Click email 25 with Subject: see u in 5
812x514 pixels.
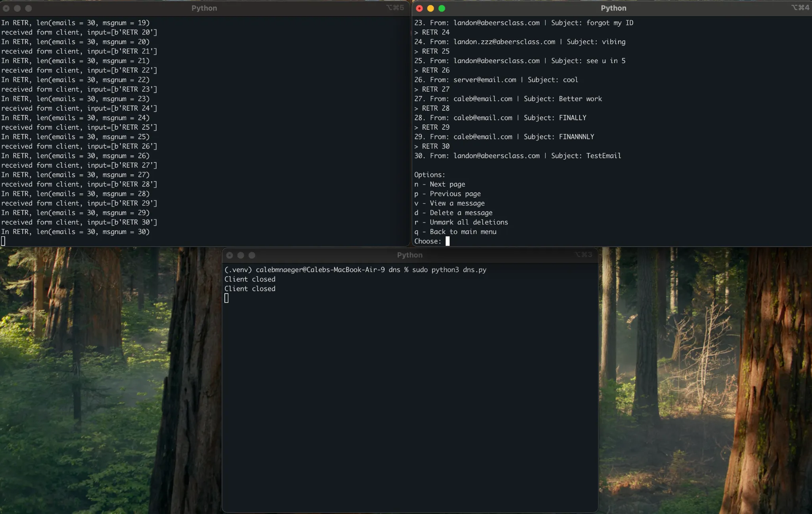[520, 61]
